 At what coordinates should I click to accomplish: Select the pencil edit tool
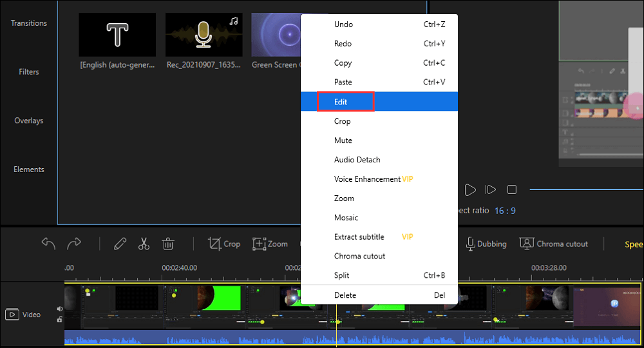tap(120, 244)
